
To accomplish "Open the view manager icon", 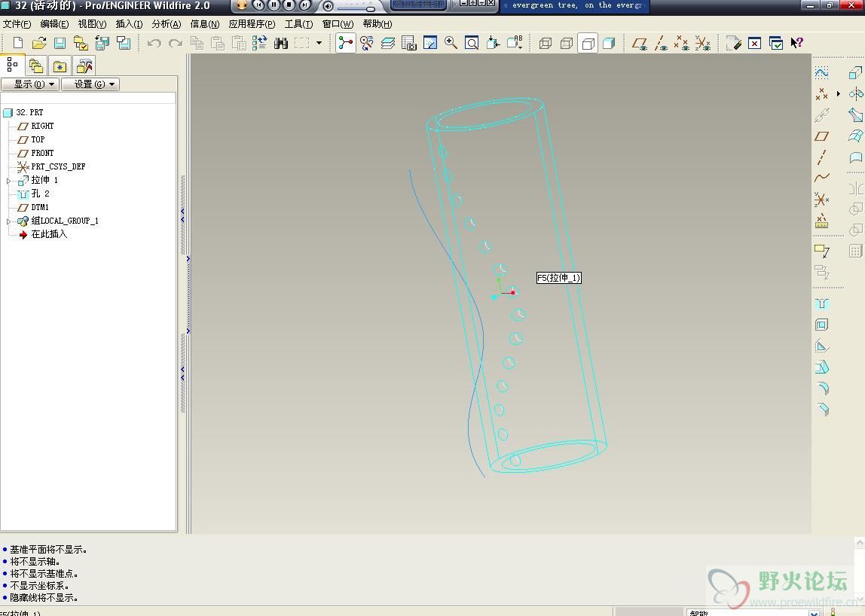I will (409, 43).
